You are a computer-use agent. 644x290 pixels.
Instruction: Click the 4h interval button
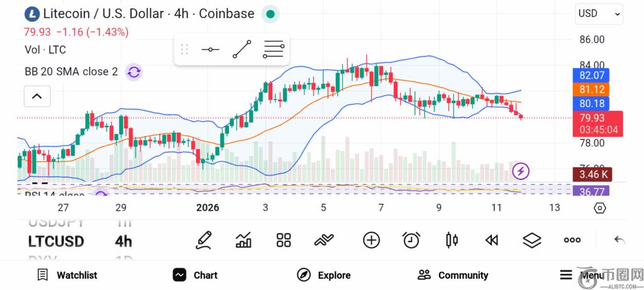[x=123, y=242]
